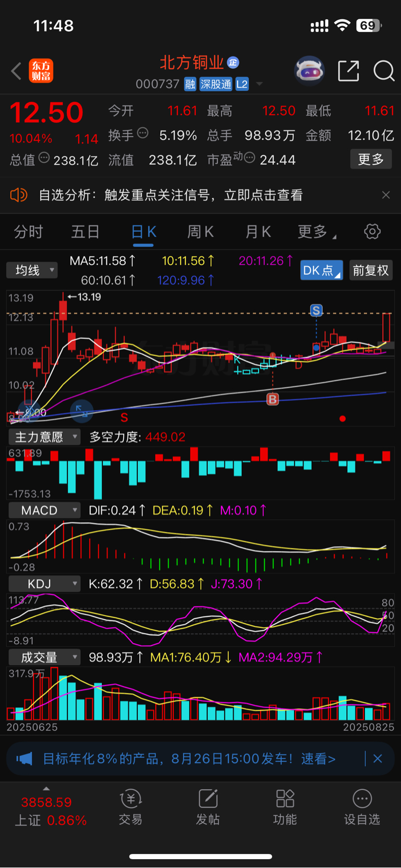
Task: Switch to the 月K tab
Action: click(x=258, y=232)
